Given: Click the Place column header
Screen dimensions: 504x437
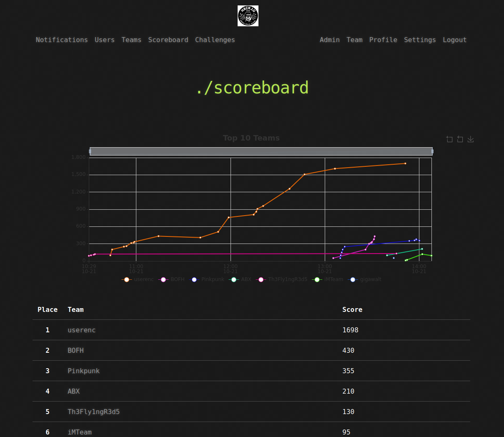Looking at the screenshot, I should (48, 309).
